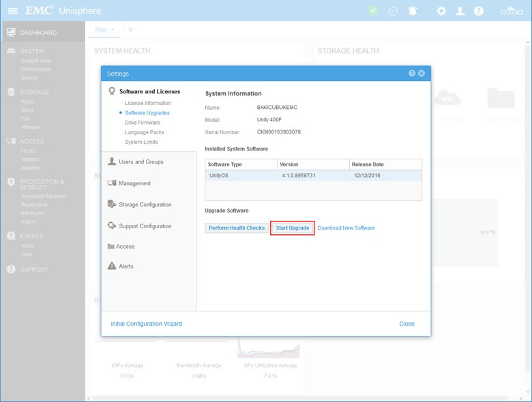This screenshot has width=532, height=402.
Task: Click the green system status checkmark icon
Action: tap(373, 11)
